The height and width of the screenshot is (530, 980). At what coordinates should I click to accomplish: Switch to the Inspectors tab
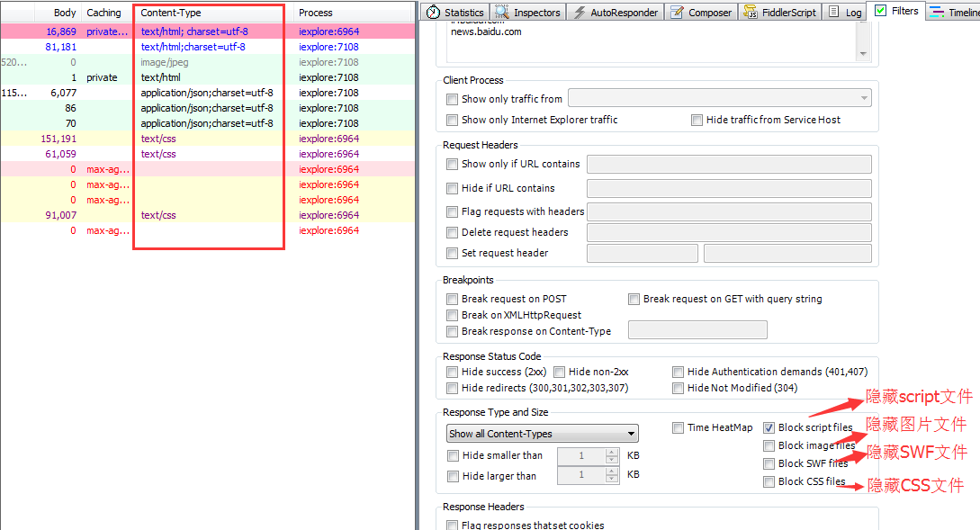click(527, 12)
